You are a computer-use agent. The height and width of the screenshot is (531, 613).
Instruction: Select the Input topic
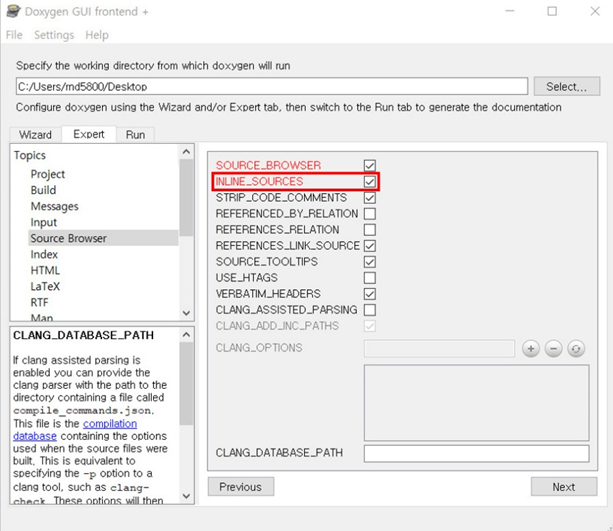coord(44,222)
